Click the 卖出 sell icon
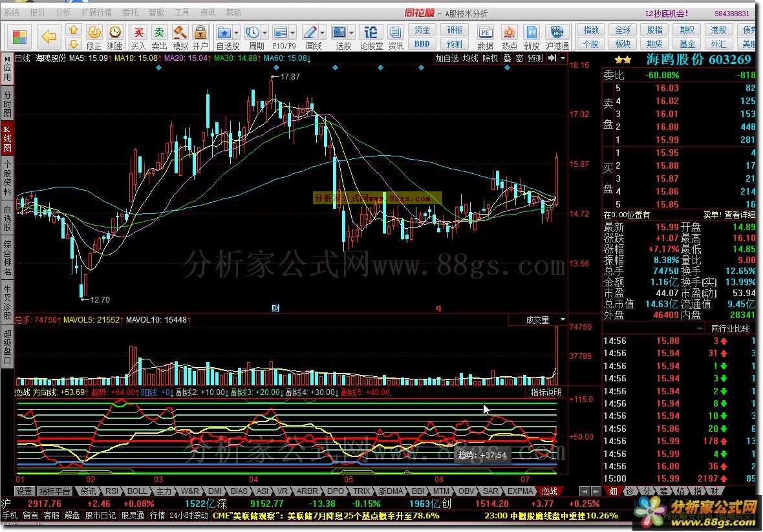Image resolution: width=763 pixels, height=532 pixels. [159, 37]
